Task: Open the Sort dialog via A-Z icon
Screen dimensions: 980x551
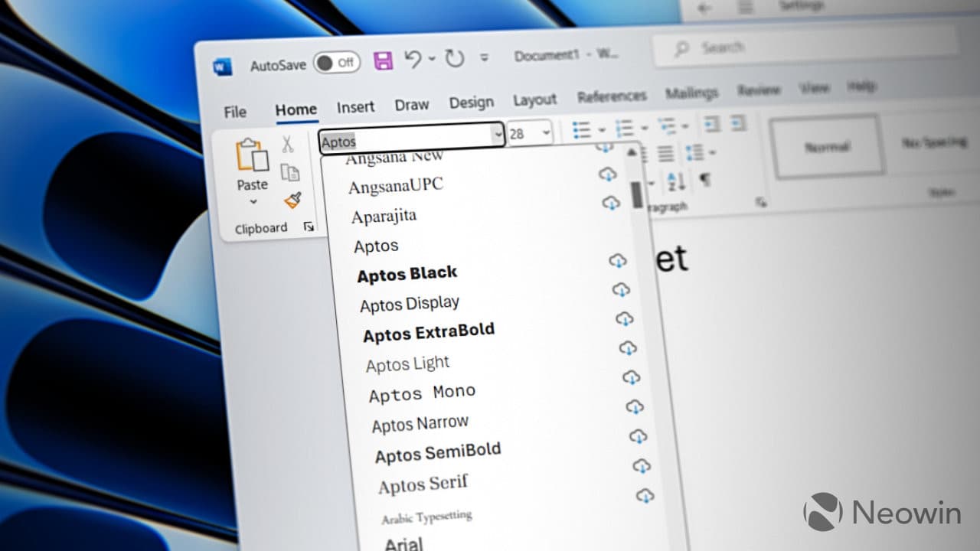Action: coord(675,182)
